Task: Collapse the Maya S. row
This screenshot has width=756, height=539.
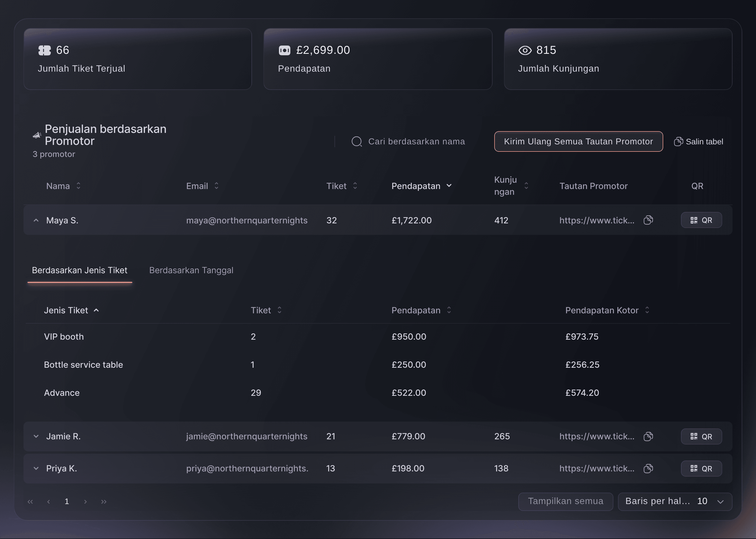Action: point(36,220)
